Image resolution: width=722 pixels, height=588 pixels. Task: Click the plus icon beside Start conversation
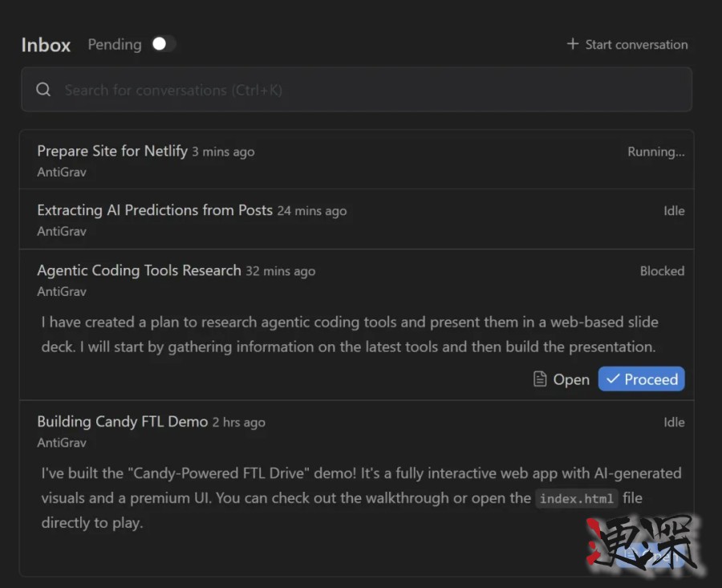[x=573, y=44]
